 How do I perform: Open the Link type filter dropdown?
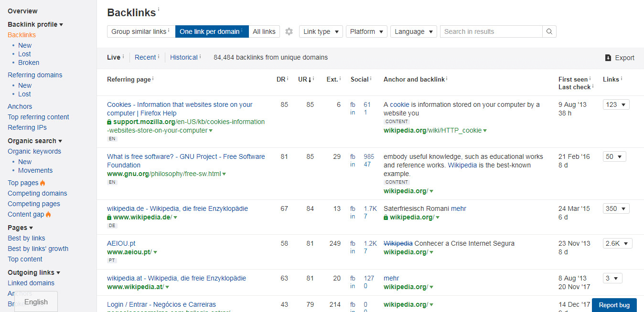tap(321, 31)
